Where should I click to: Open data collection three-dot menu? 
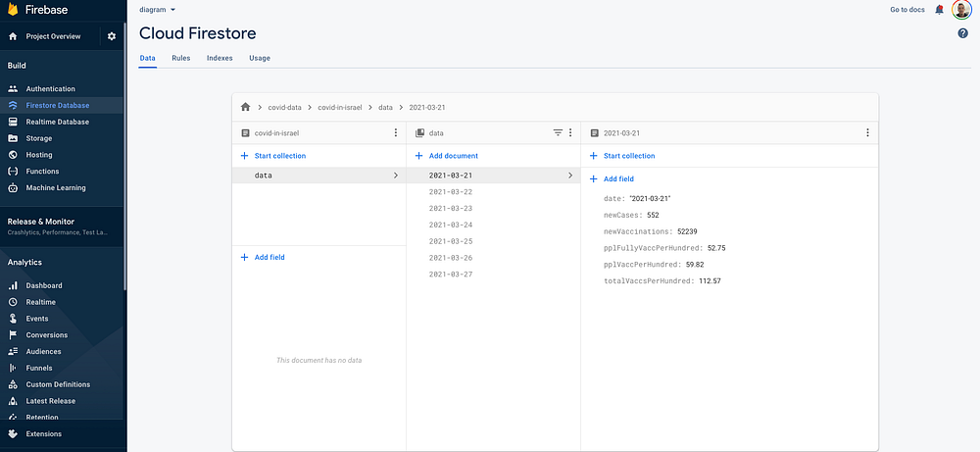(x=570, y=132)
